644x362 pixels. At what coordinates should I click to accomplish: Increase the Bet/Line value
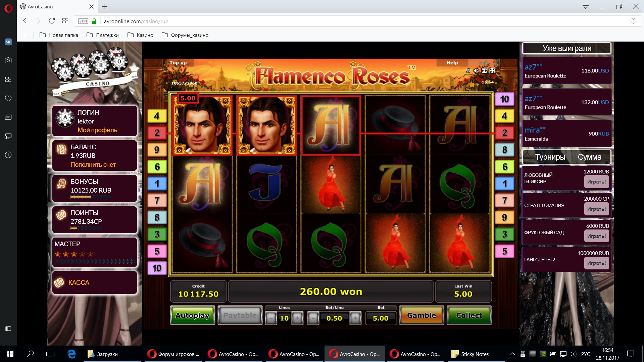pyautogui.click(x=355, y=318)
